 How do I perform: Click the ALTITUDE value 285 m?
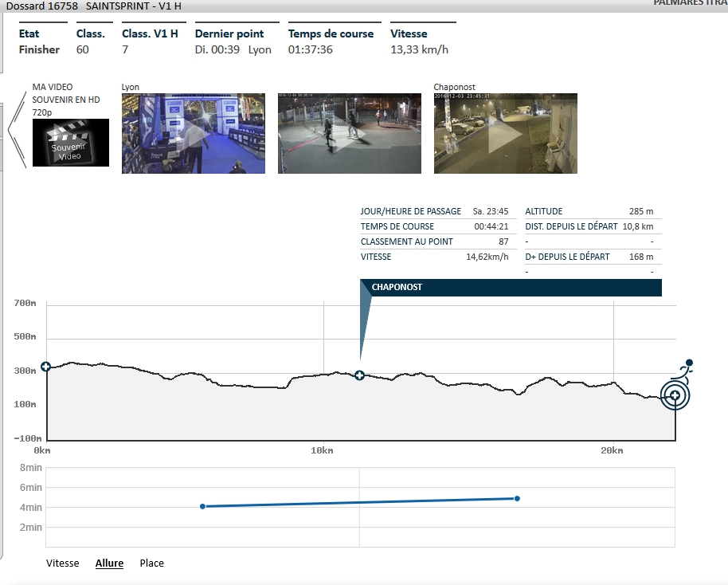pyautogui.click(x=641, y=211)
